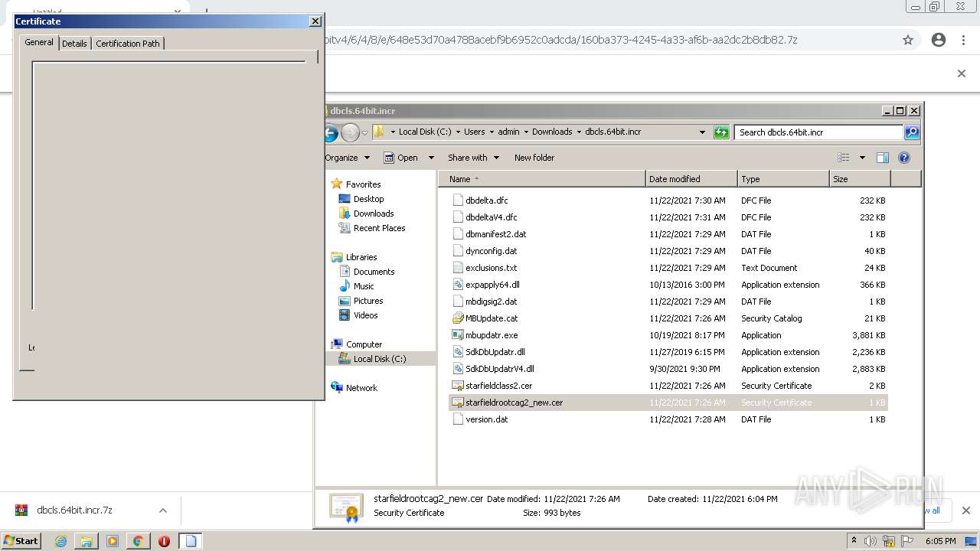Click Local Disk (C:) breadcrumb segment

point(425,132)
